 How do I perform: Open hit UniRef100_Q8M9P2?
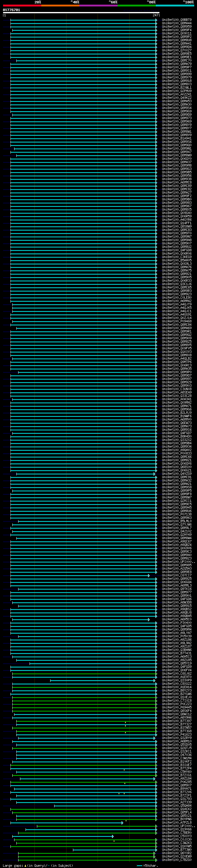pyautogui.click(x=177, y=37)
